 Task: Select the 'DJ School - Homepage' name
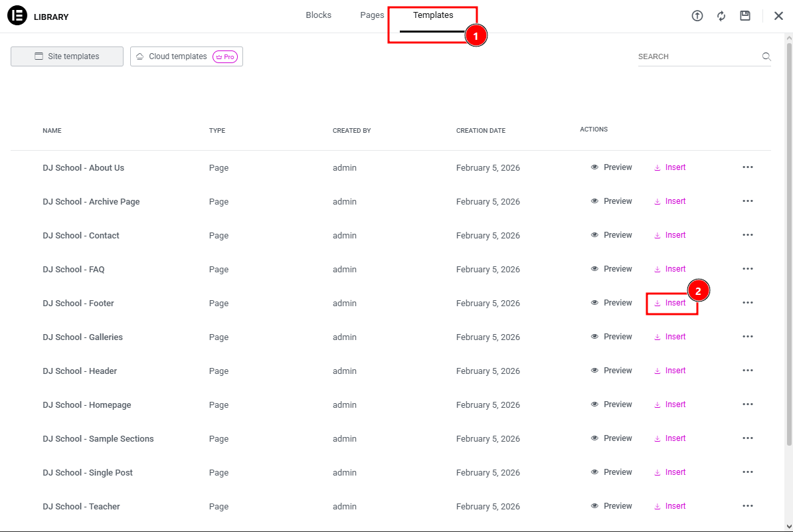point(87,405)
